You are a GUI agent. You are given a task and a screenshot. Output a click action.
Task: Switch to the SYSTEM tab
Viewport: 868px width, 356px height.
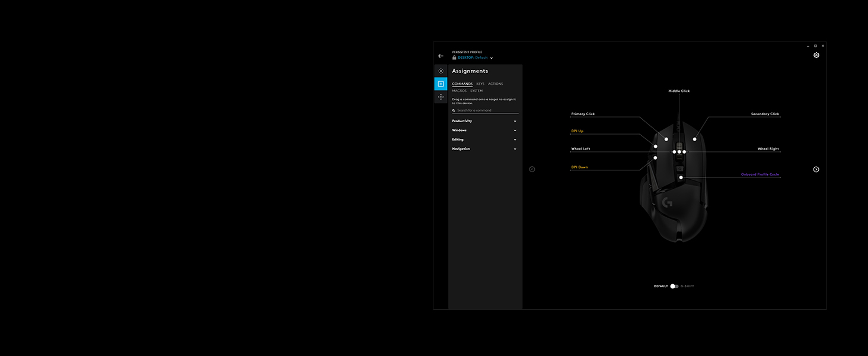476,91
